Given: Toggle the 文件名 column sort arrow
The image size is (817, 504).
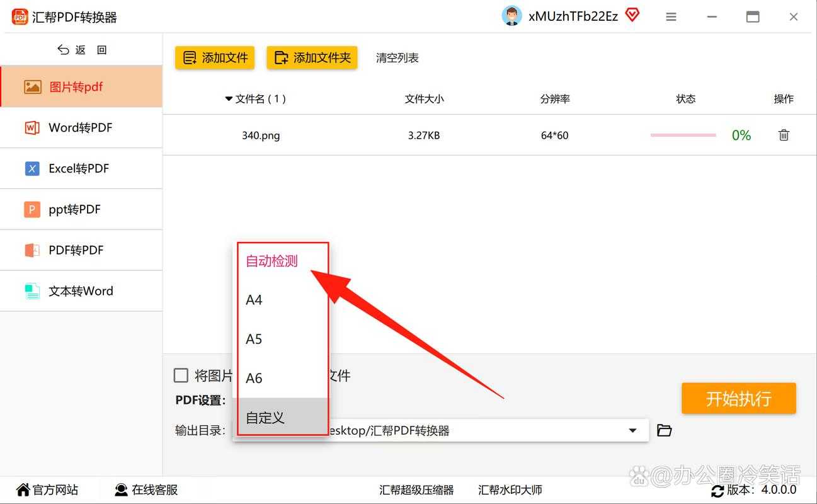Looking at the screenshot, I should 228,98.
